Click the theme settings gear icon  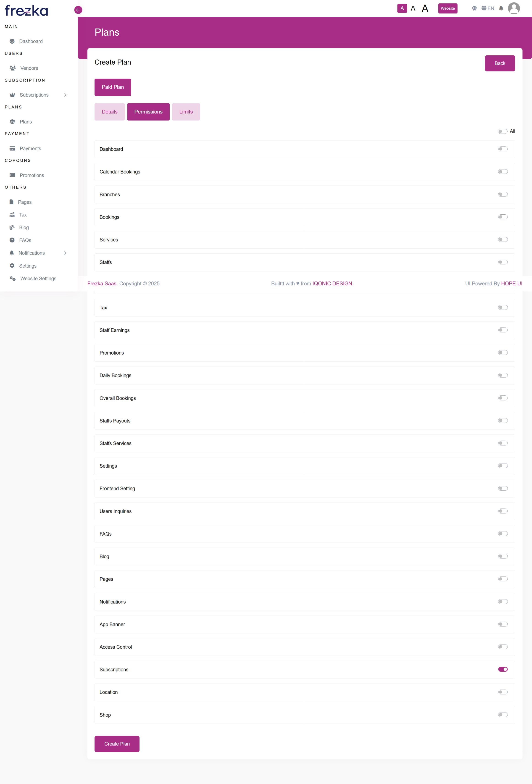point(474,8)
